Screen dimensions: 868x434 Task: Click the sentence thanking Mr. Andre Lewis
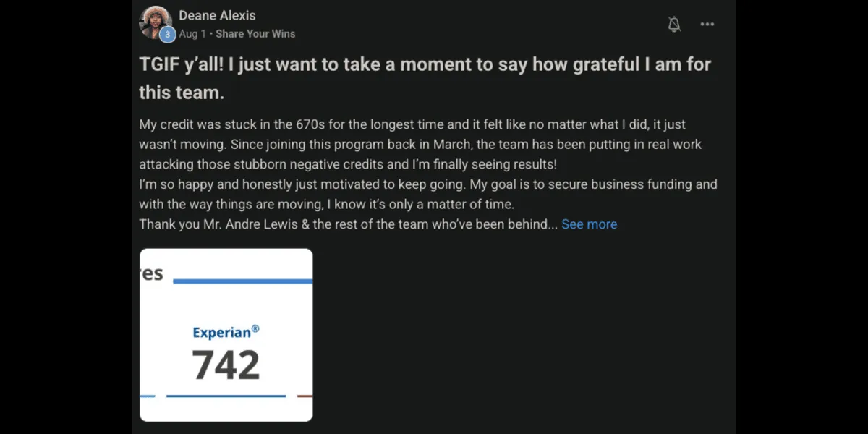tap(347, 224)
